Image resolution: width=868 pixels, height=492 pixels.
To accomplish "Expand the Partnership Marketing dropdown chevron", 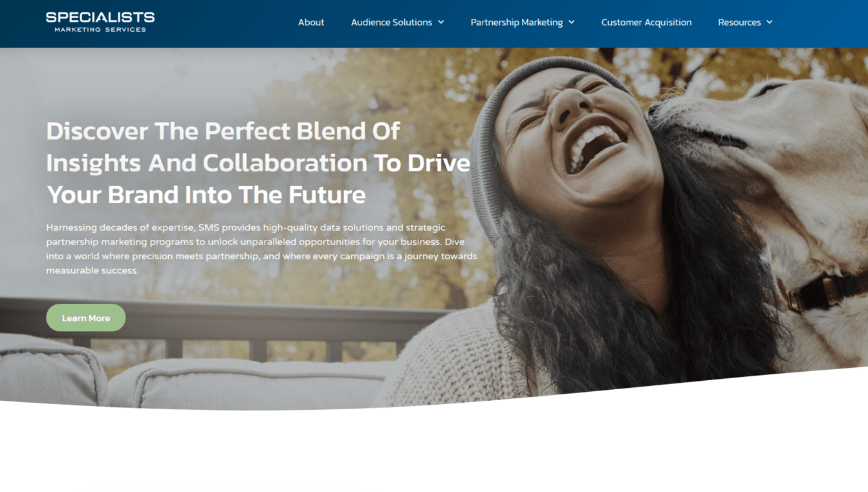I will coord(572,22).
